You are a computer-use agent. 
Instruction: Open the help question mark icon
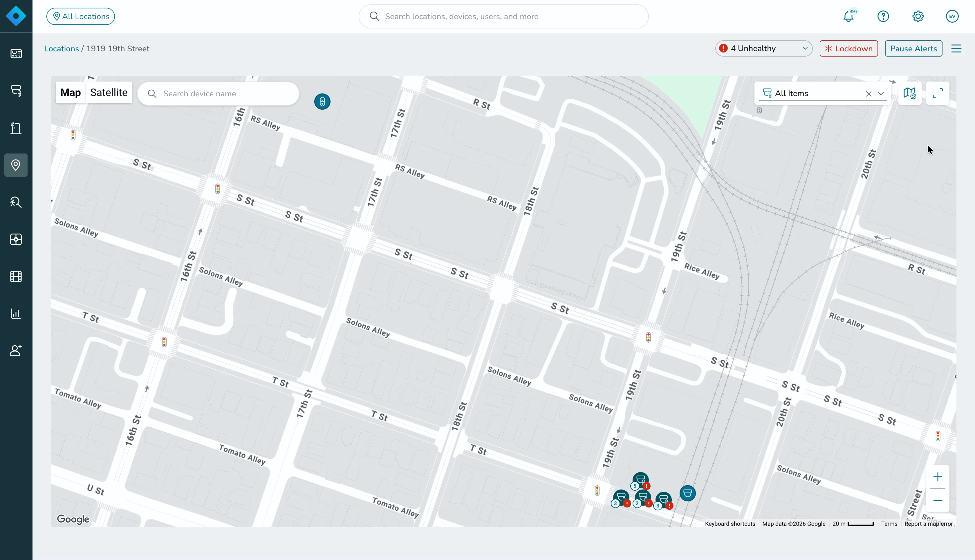click(x=883, y=16)
